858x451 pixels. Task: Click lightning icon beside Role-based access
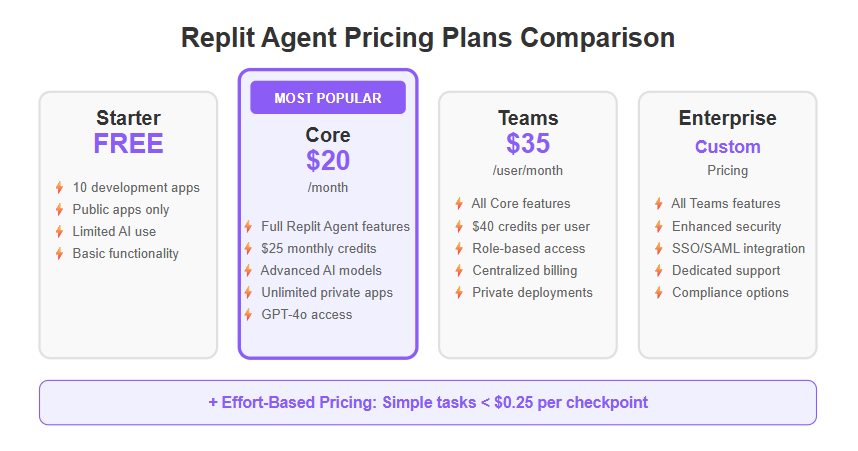(459, 248)
